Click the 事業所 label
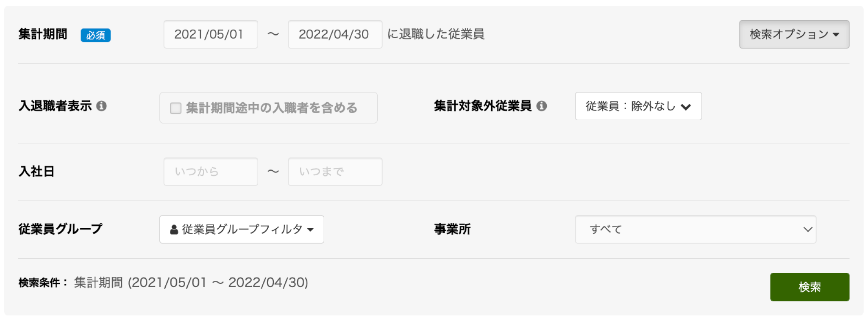The height and width of the screenshot is (321, 868). (x=452, y=230)
